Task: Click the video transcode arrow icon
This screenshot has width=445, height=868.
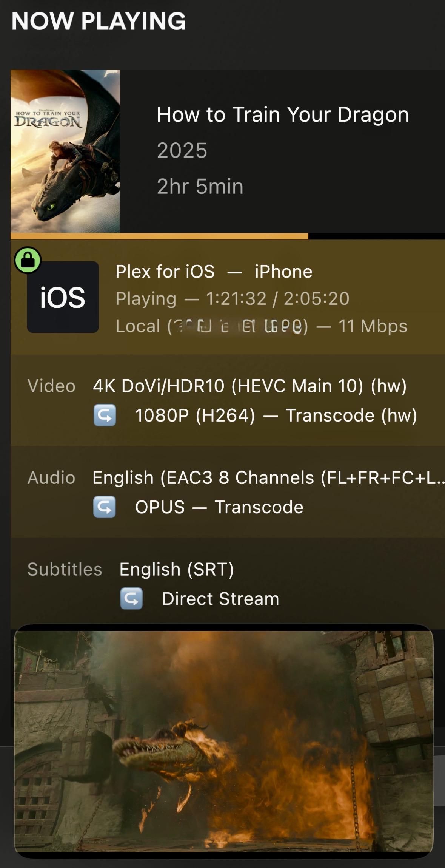Action: point(105,415)
